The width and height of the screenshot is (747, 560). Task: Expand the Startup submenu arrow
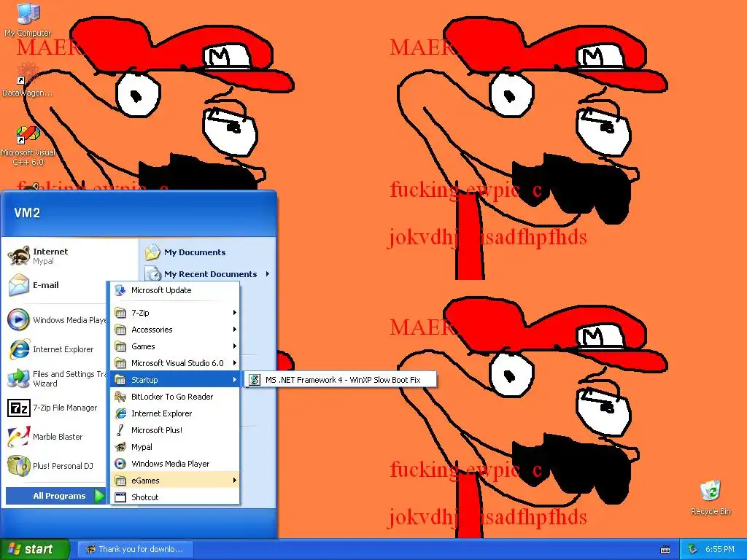point(234,379)
